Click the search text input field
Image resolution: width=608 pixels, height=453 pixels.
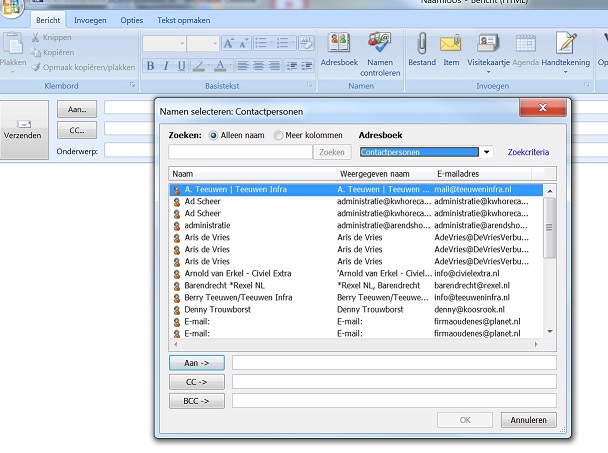coord(240,152)
